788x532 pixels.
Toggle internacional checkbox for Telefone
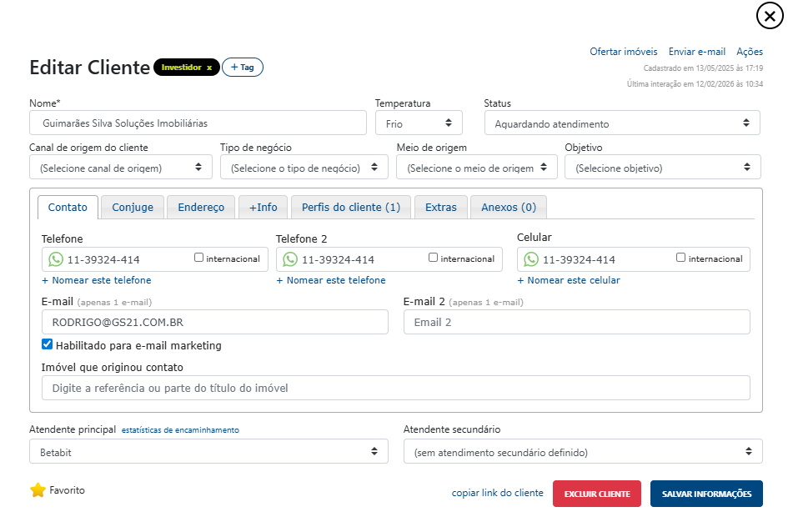pyautogui.click(x=198, y=258)
